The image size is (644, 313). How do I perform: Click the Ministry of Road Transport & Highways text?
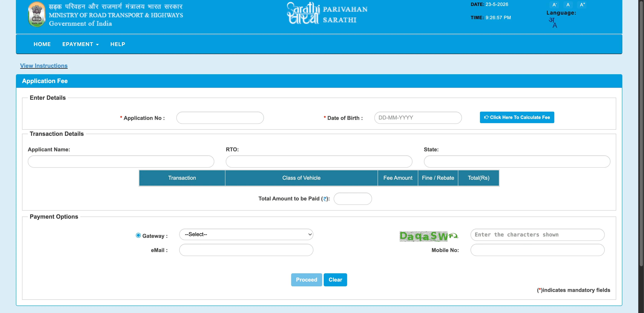point(116,15)
